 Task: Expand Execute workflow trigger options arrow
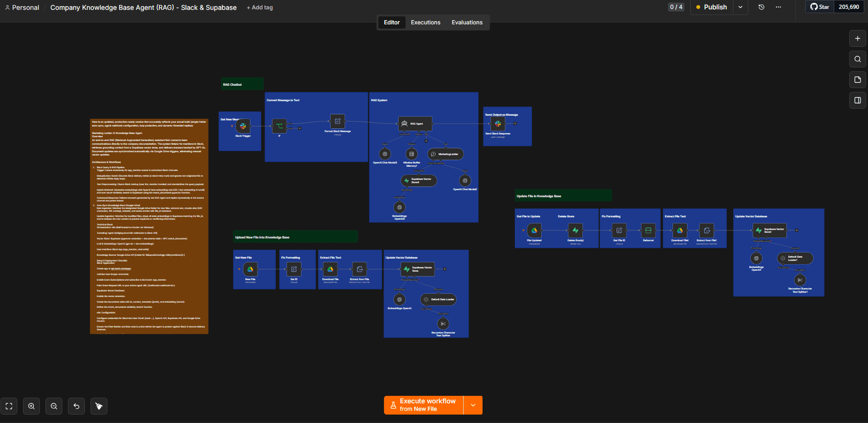[x=473, y=405]
